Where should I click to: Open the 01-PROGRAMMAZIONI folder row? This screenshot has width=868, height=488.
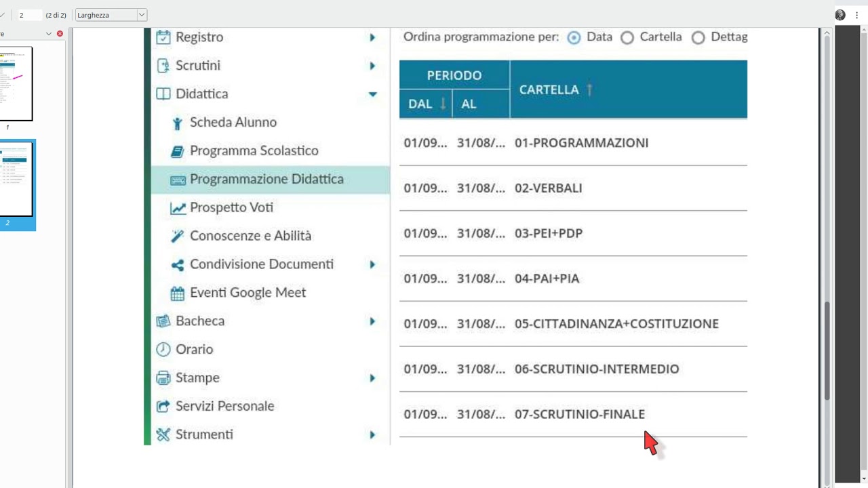[573, 143]
